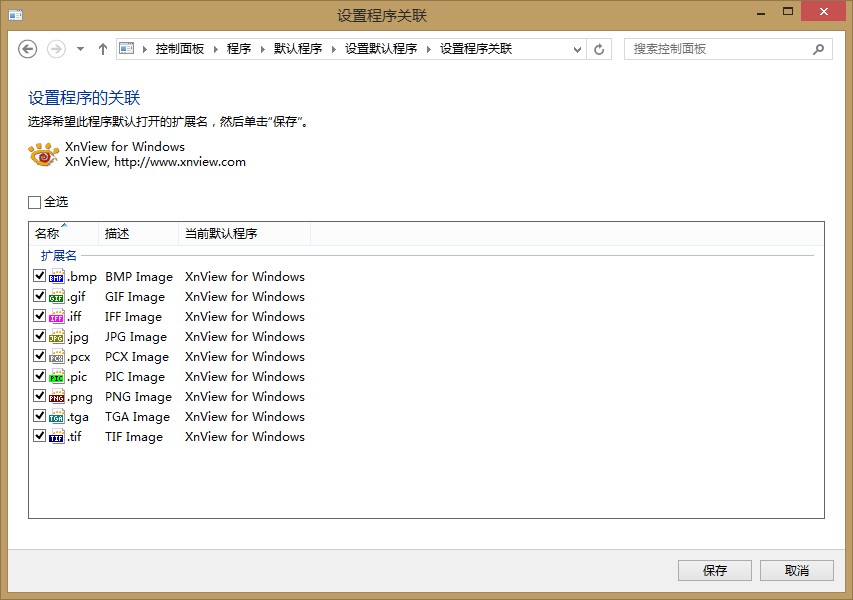
Task: Click the .iff file type icon
Action: 57,317
